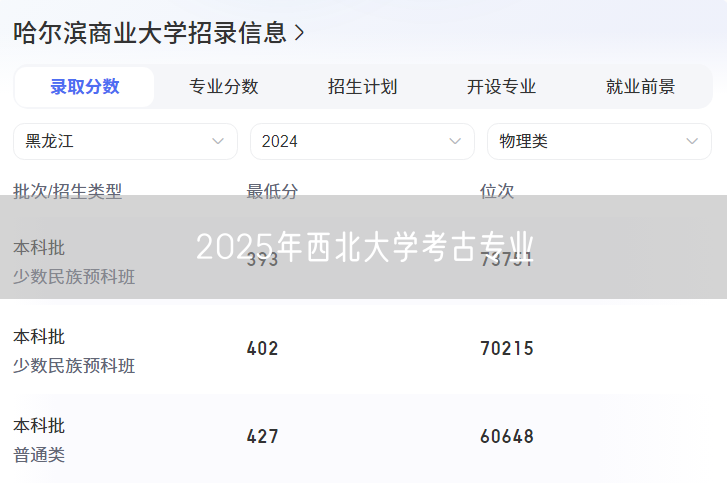Click the 2025年西北大学考古专业 overlay banner

point(364,247)
